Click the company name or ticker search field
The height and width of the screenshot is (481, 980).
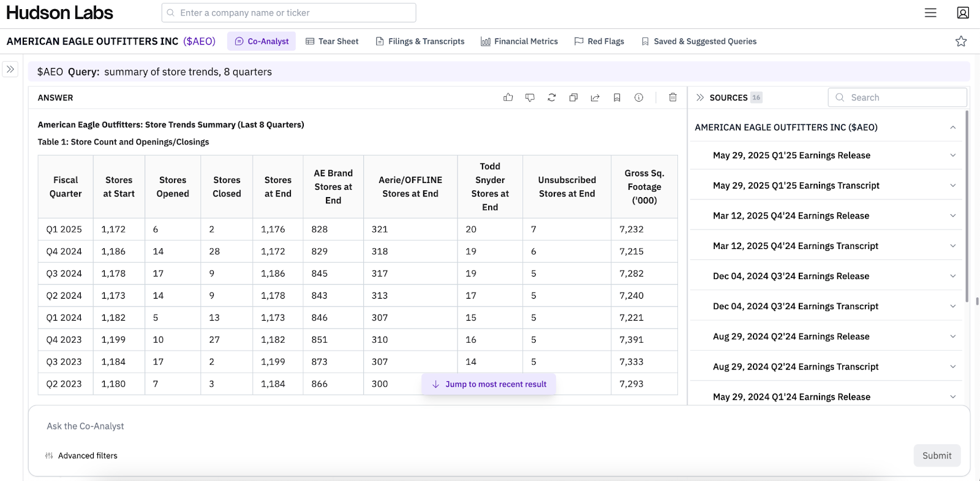[289, 13]
